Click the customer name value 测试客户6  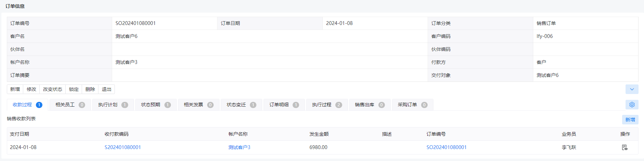126,36
